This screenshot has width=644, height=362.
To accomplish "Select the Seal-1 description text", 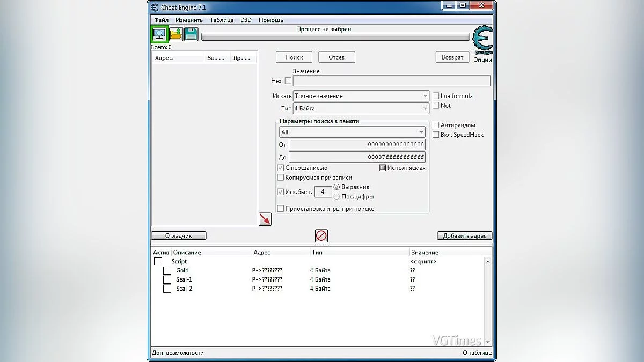I will [x=184, y=279].
